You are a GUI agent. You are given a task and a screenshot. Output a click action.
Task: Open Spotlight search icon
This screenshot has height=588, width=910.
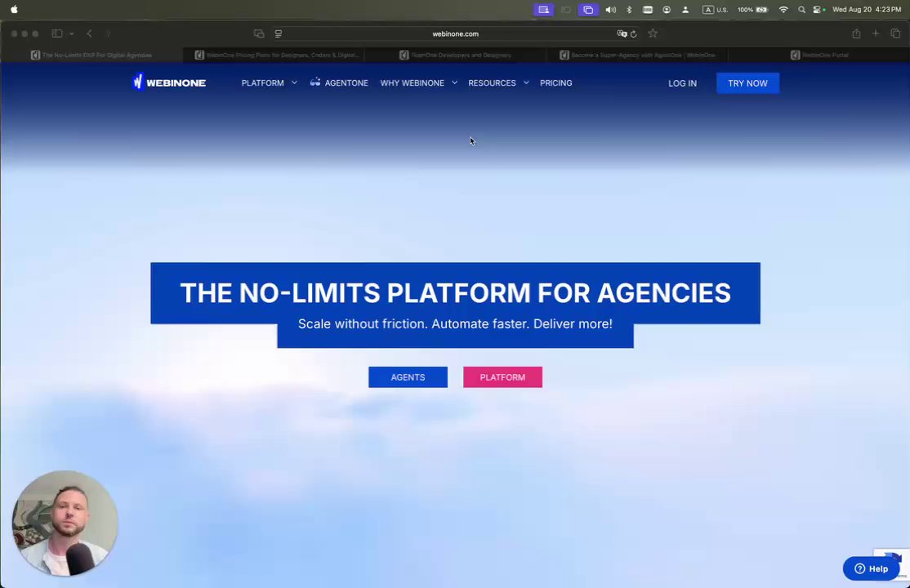(x=801, y=9)
